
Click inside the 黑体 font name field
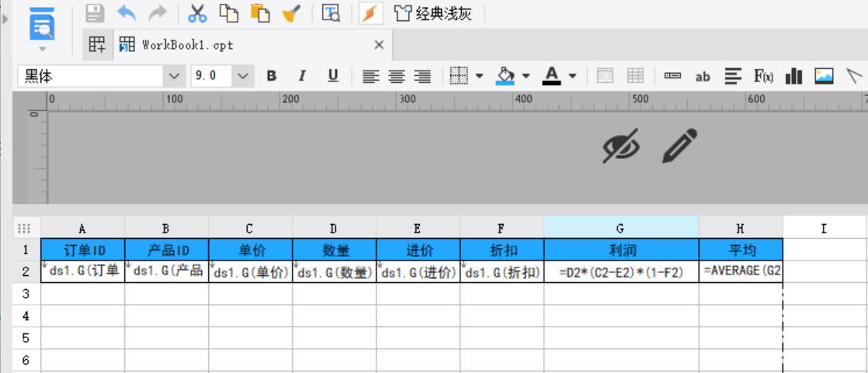(x=91, y=76)
